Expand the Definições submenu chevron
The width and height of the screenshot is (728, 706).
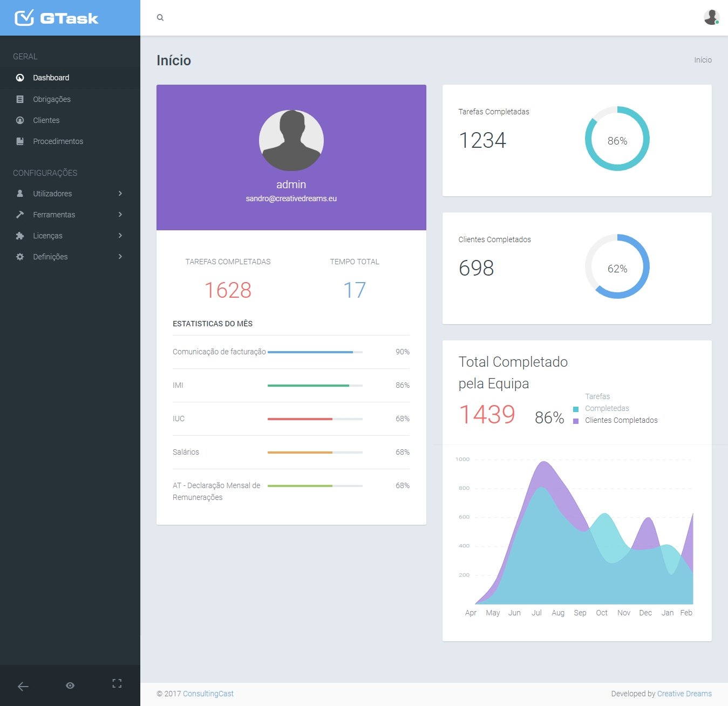tap(120, 257)
